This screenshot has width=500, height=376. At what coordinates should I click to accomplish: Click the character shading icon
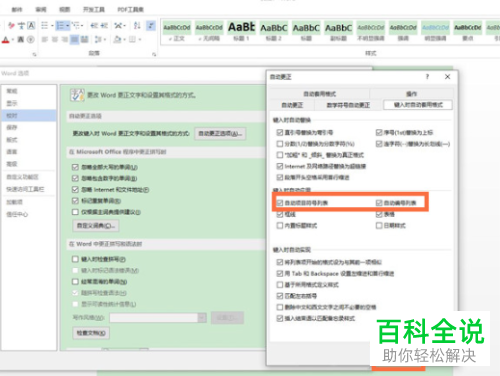(21, 40)
